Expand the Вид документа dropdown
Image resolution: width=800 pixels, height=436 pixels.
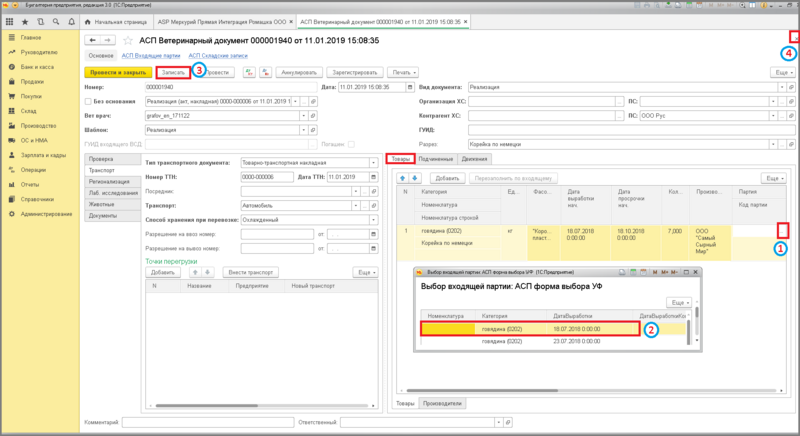[782, 87]
